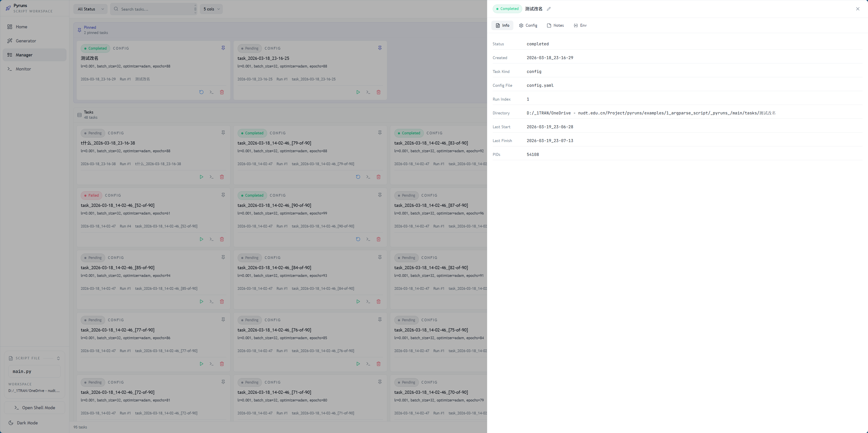Viewport: 868px width, 433px height.
Task: Go to the Monitor page
Action: point(23,69)
